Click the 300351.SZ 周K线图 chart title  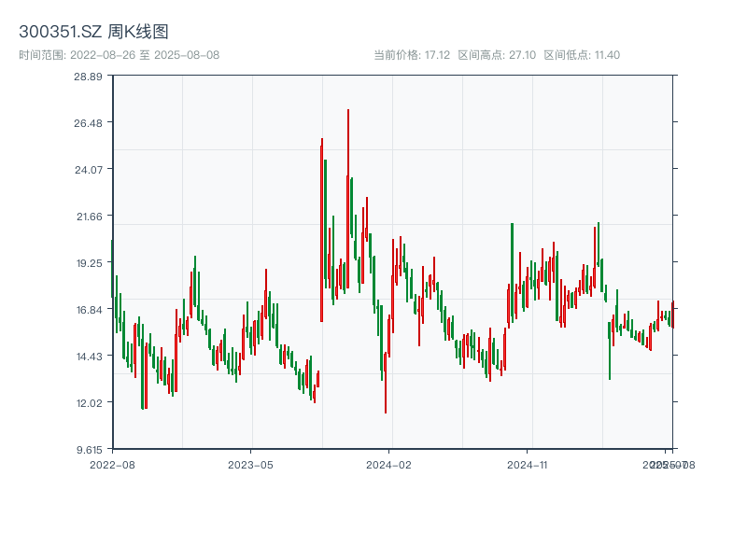(95, 29)
